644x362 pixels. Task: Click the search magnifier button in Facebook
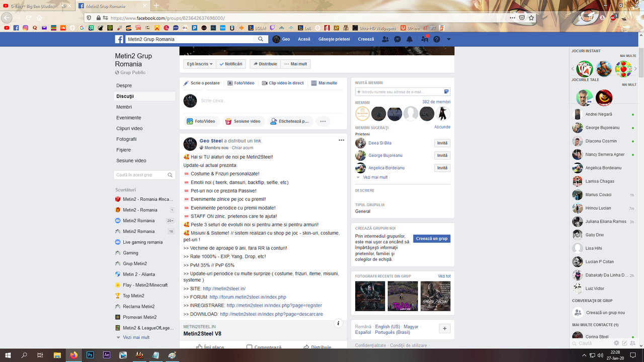click(261, 39)
